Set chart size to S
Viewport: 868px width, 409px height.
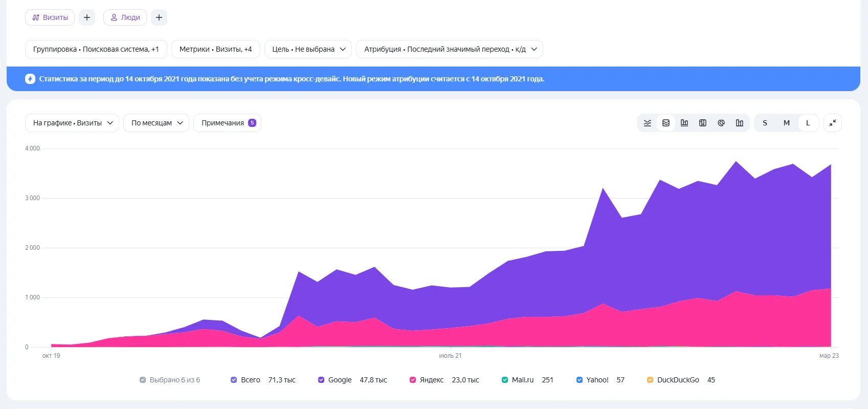click(x=765, y=123)
